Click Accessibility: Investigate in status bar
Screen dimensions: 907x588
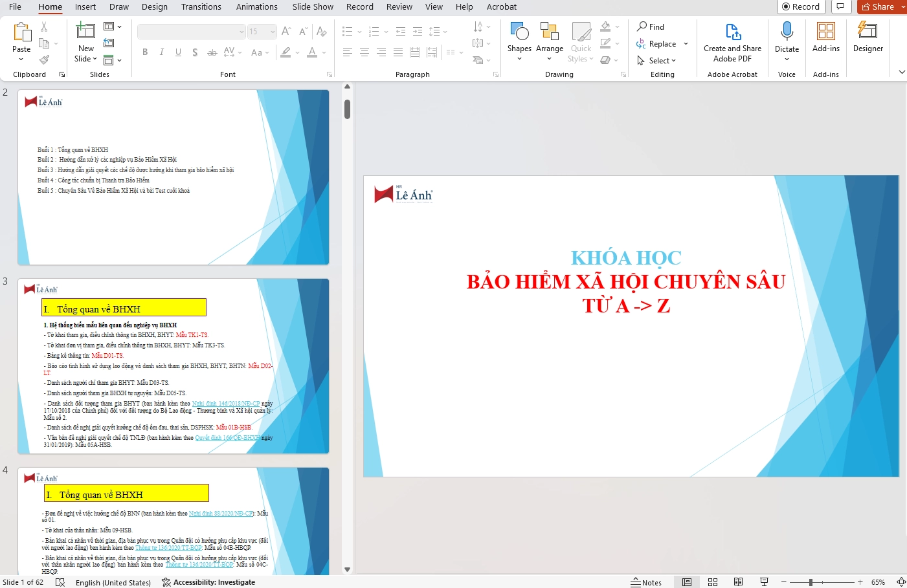(208, 582)
